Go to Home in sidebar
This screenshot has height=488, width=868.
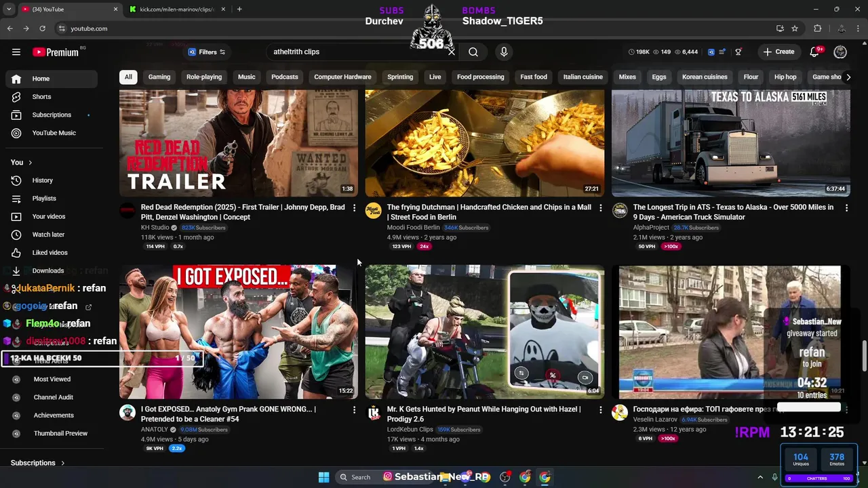(52, 79)
